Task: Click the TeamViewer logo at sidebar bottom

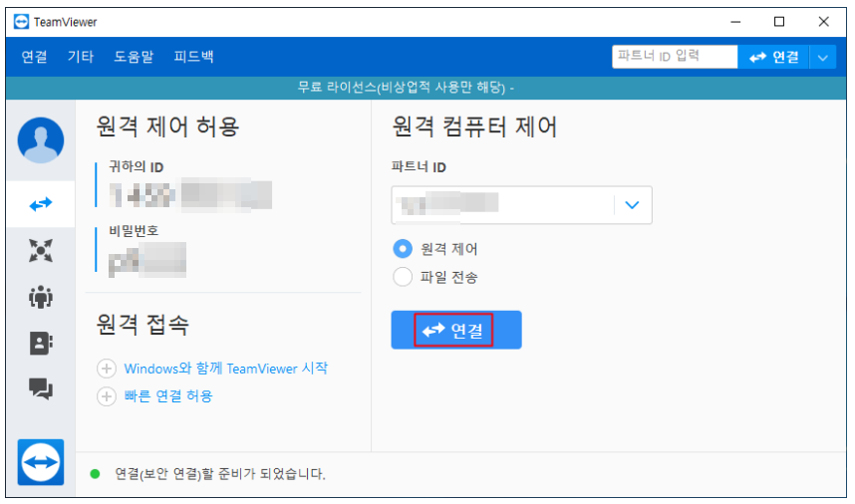Action: pyautogui.click(x=41, y=462)
